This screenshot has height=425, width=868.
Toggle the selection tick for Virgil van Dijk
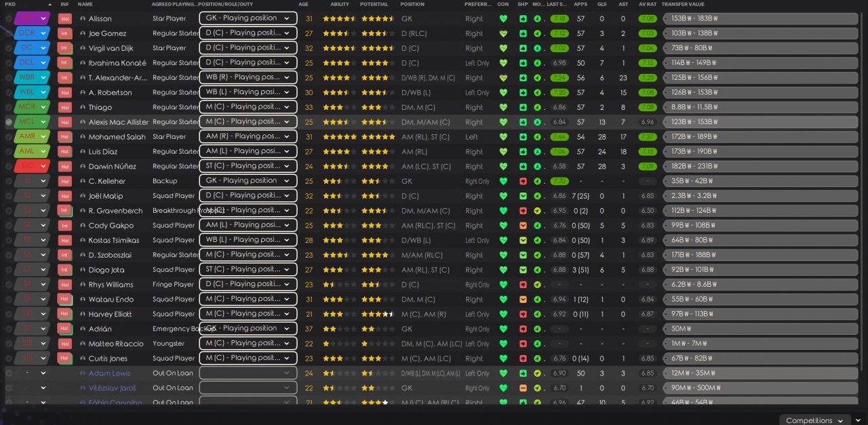(9, 48)
